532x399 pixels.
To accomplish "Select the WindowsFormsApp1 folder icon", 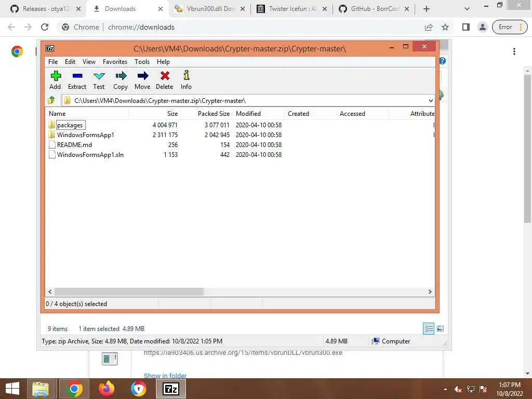I will coord(51,135).
